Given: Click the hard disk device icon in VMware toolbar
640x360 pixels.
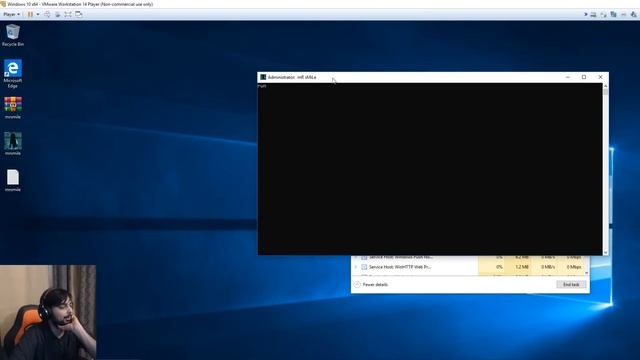Looking at the screenshot, I should (593, 14).
